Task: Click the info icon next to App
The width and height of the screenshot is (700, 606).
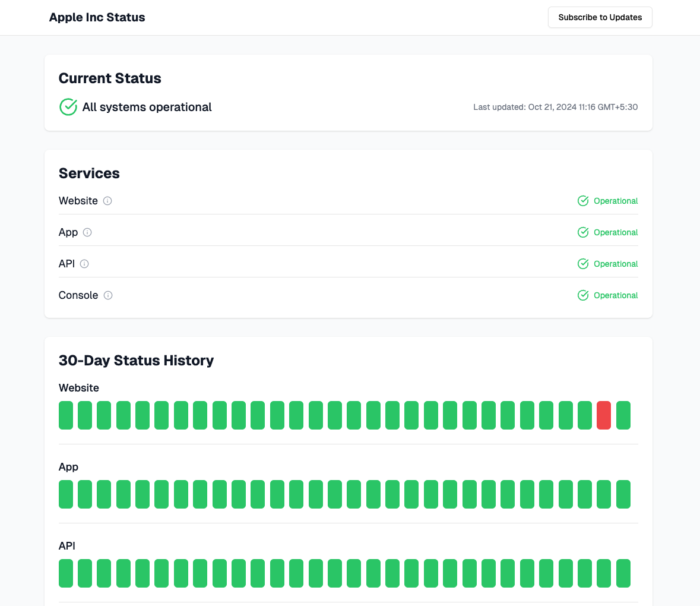Action: pyautogui.click(x=87, y=232)
